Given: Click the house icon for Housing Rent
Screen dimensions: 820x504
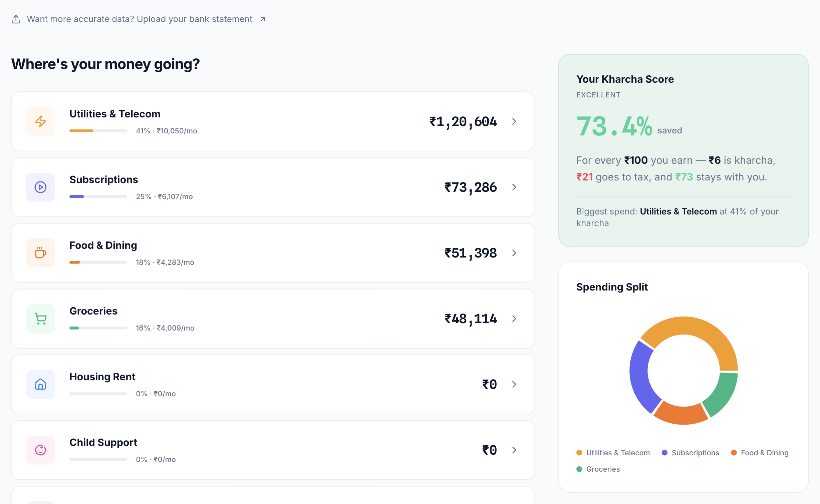Looking at the screenshot, I should coord(40,384).
